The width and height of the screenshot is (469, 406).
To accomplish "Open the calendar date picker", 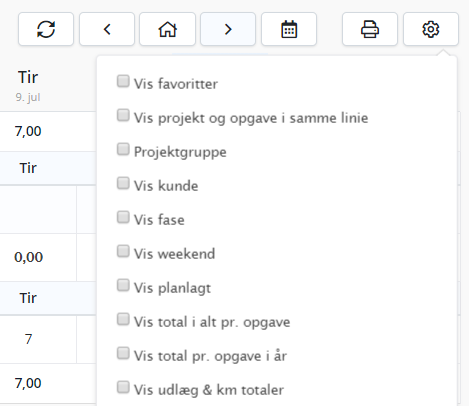I will (x=289, y=29).
